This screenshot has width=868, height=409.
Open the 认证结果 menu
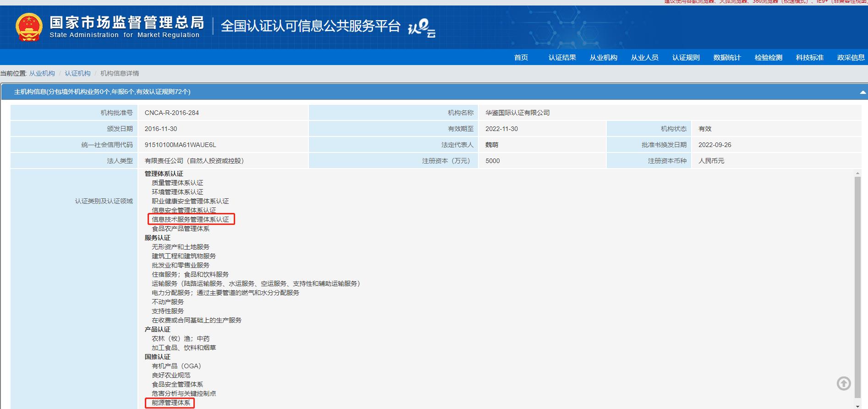[x=562, y=58]
